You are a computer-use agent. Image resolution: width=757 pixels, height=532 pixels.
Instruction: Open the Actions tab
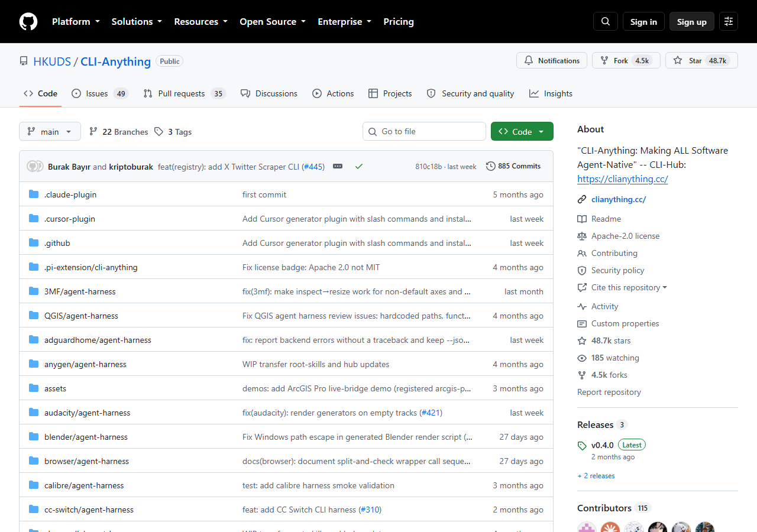333,93
